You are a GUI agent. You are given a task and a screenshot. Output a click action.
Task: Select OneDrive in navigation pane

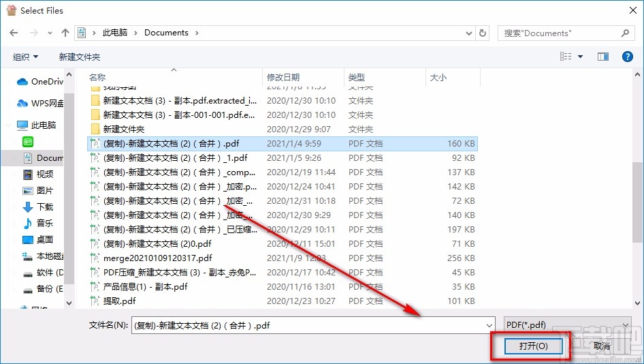click(x=40, y=81)
